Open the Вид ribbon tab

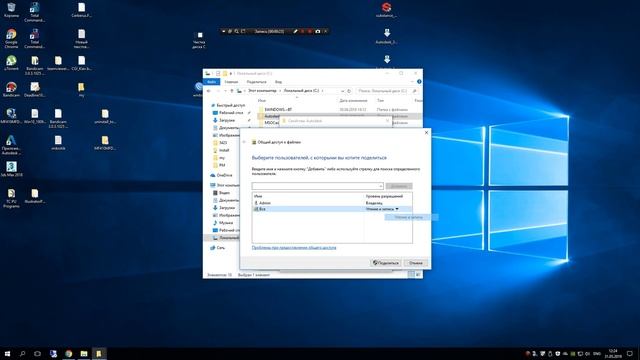278,82
